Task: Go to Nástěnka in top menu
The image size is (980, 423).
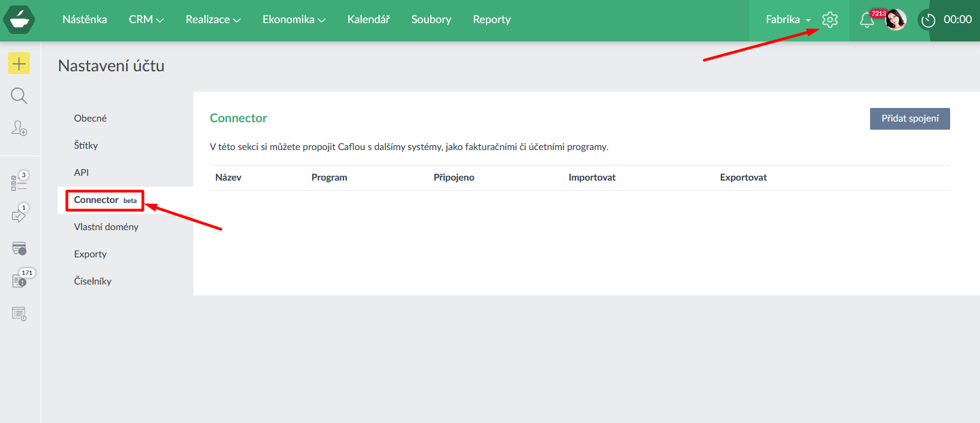Action: point(85,20)
